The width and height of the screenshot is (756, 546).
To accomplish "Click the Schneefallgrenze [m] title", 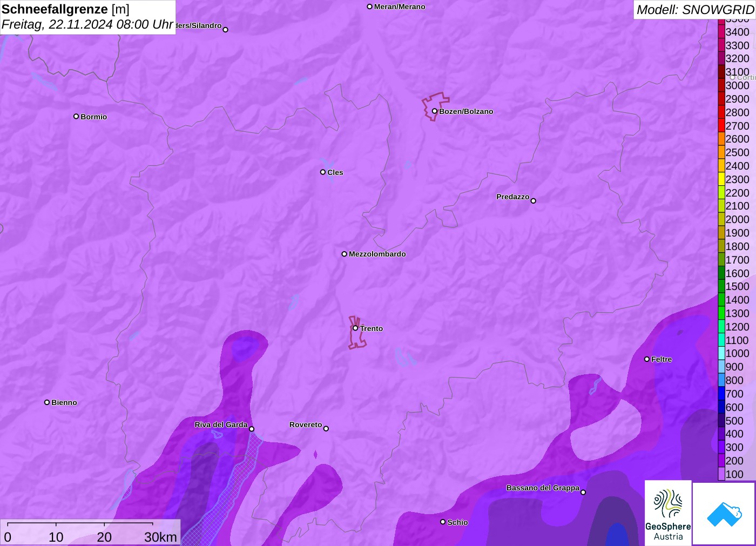I will [x=65, y=9].
